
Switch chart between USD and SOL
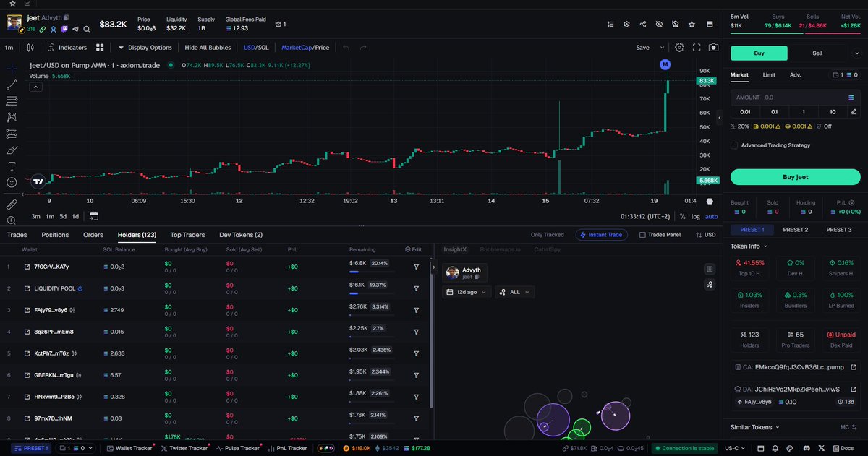256,48
